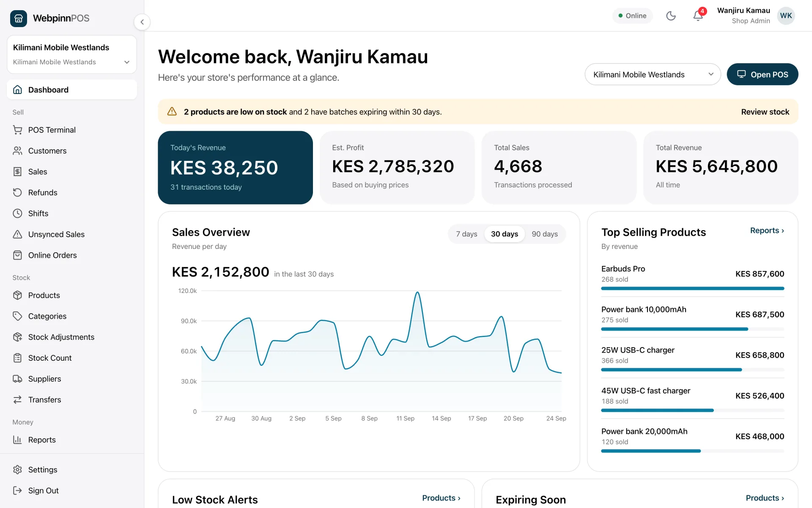The height and width of the screenshot is (508, 812).
Task: Click the Dashboard home icon
Action: (17, 90)
